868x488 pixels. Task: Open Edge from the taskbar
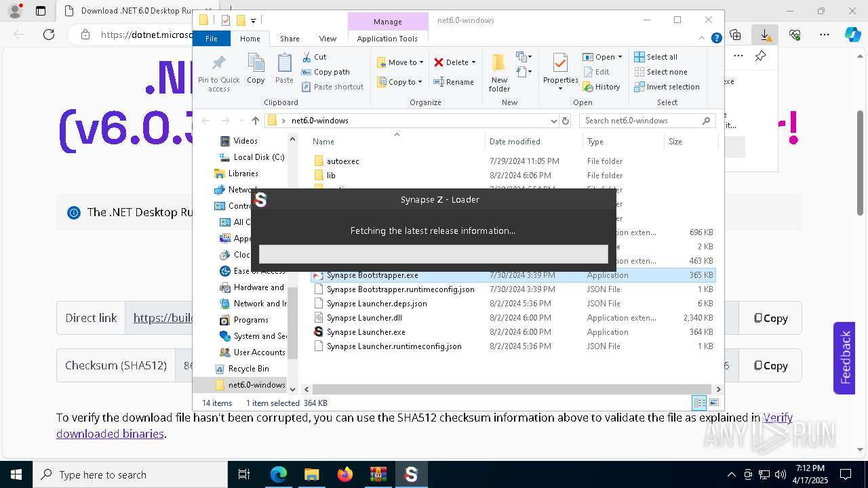pos(279,474)
